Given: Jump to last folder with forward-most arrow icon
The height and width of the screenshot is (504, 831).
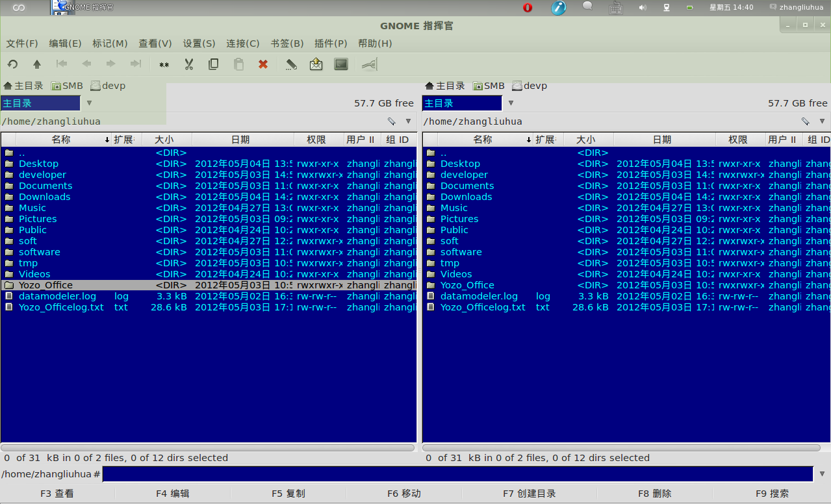Looking at the screenshot, I should [x=134, y=64].
